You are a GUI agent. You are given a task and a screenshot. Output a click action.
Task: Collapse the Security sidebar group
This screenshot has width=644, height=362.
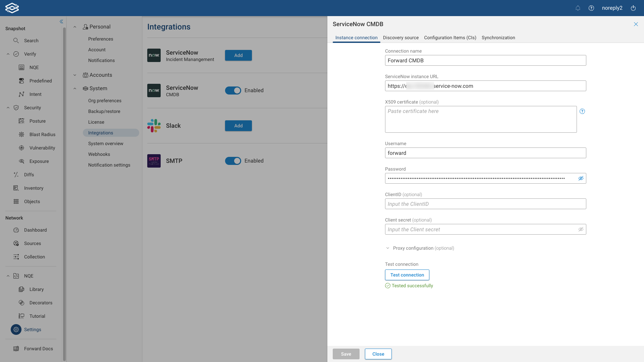tap(8, 108)
